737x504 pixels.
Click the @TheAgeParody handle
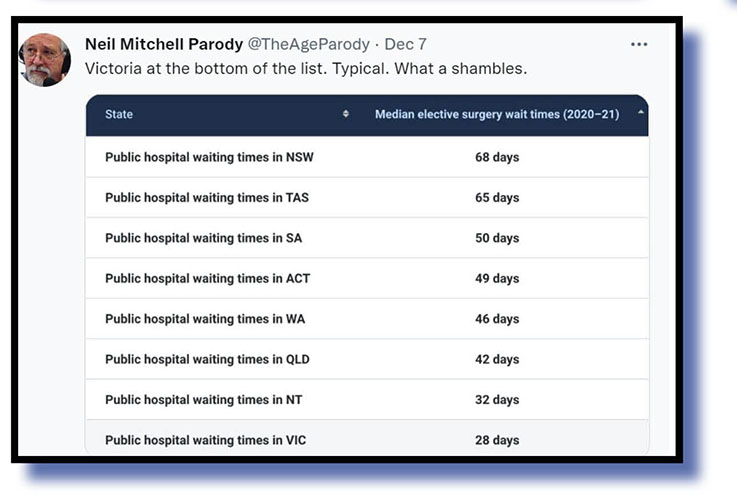coord(308,44)
